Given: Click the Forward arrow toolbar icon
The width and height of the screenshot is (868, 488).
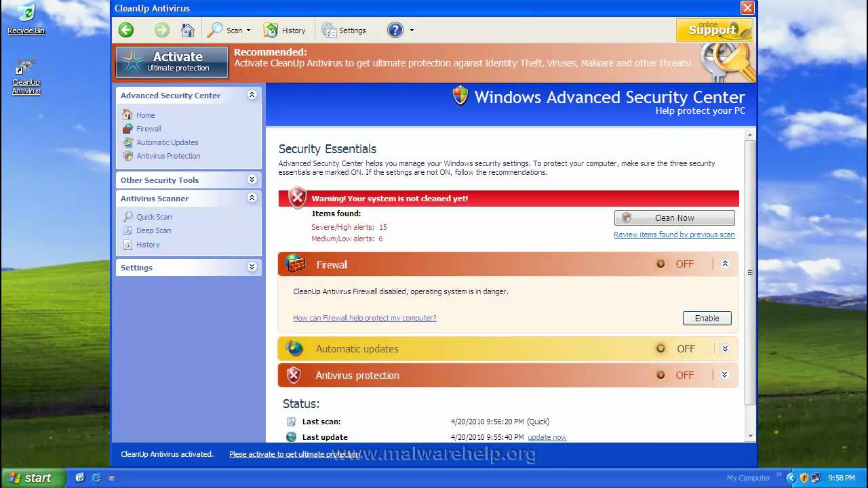Looking at the screenshot, I should (x=161, y=30).
